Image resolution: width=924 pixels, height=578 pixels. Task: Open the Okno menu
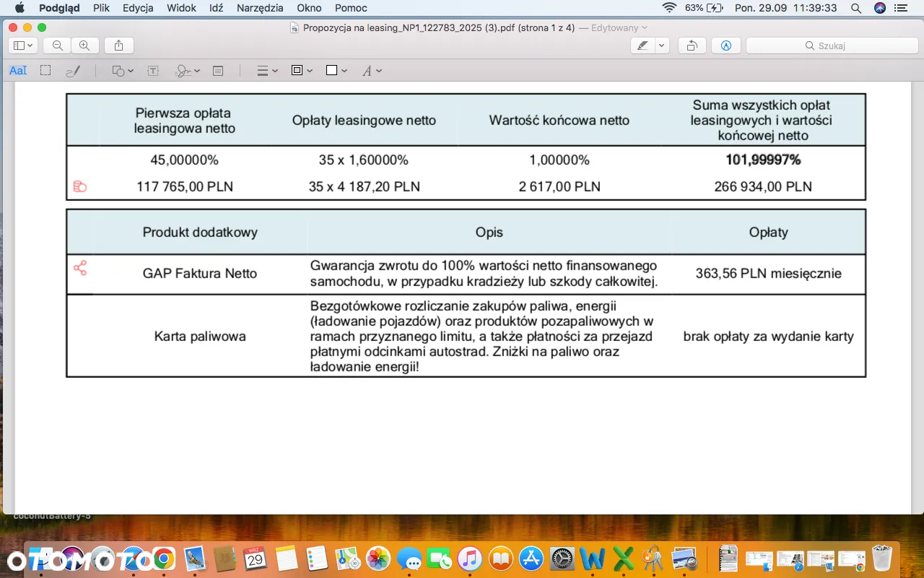pyautogui.click(x=309, y=8)
